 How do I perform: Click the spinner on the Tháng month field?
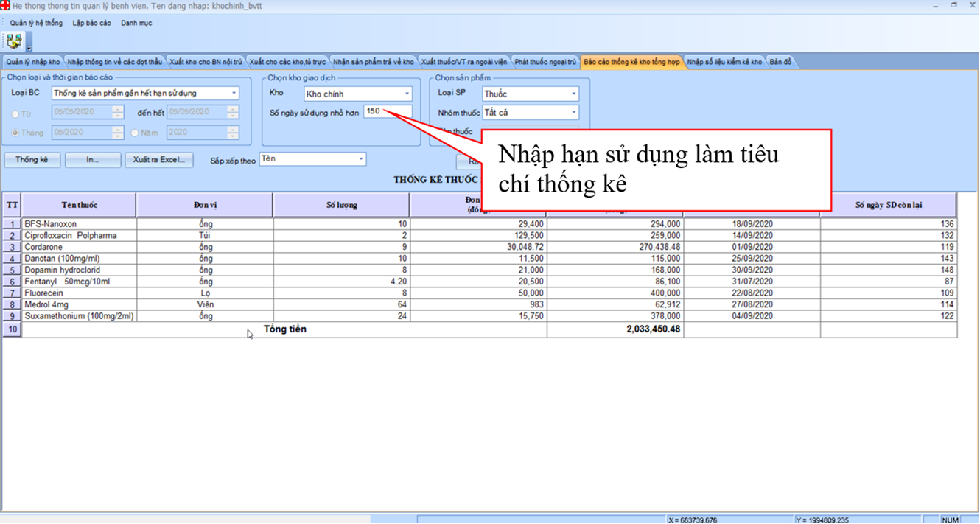[118, 133]
